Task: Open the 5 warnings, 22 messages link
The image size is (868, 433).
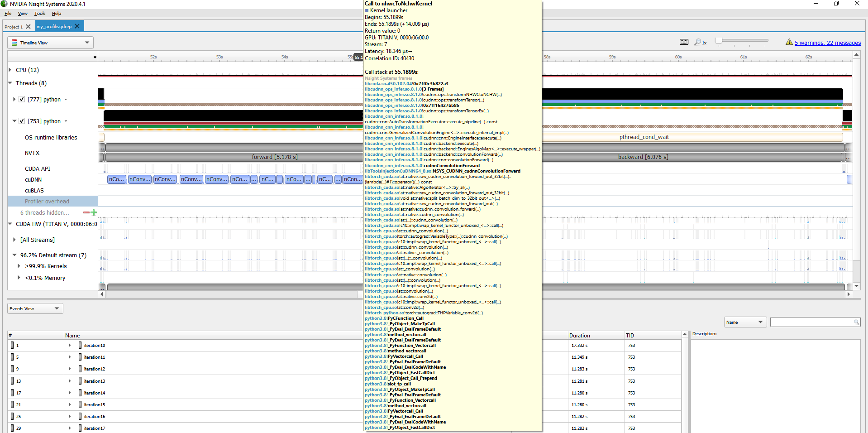Action: pos(827,43)
